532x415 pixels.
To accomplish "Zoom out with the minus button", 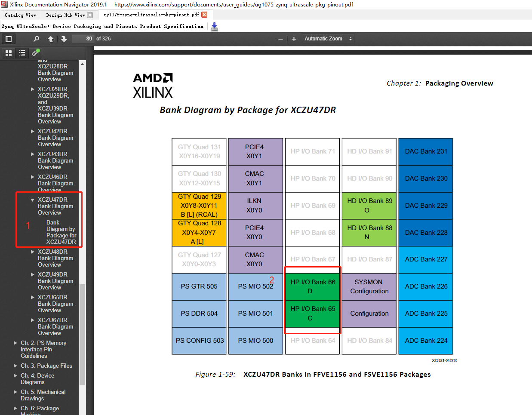I will (x=280, y=39).
